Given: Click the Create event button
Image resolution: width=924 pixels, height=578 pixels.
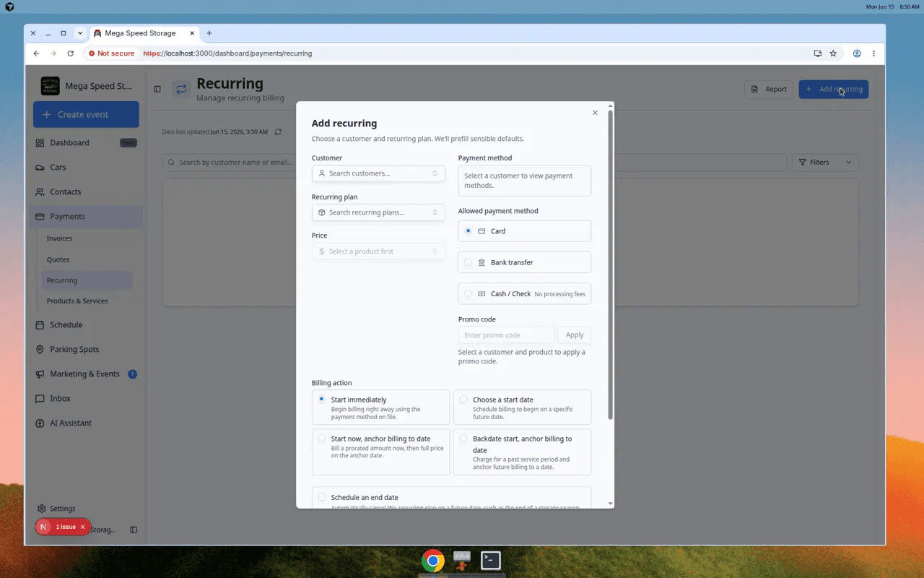Looking at the screenshot, I should [86, 114].
